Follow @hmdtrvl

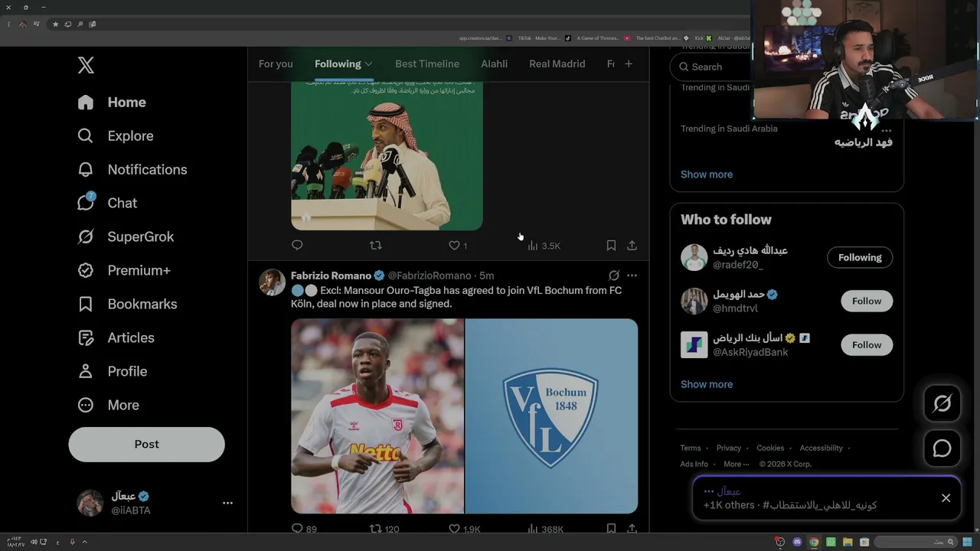867,301
